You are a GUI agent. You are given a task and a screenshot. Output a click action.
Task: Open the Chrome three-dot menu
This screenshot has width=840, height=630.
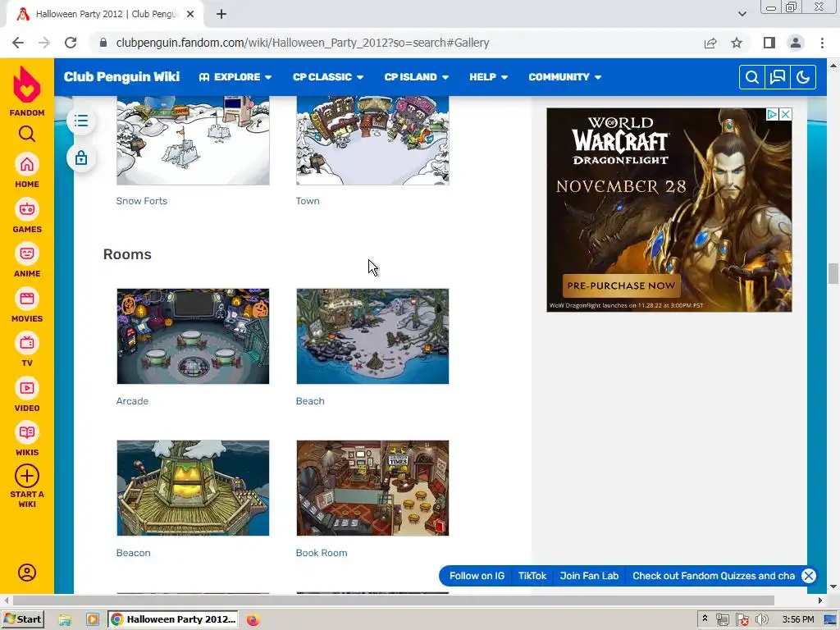coord(822,43)
